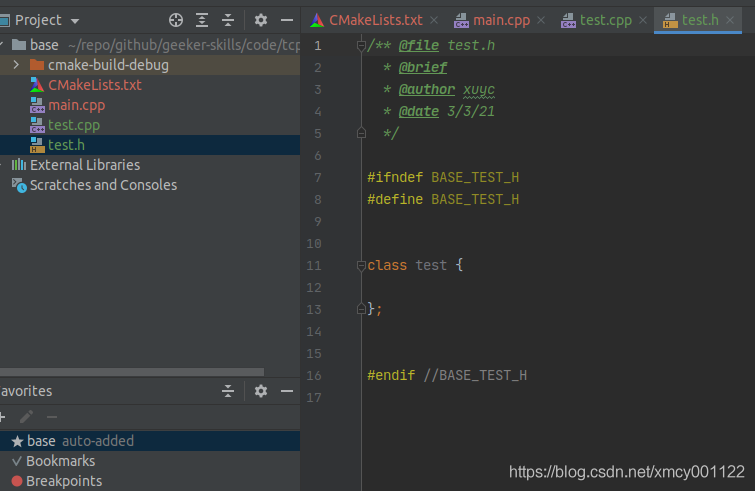Select main.cpp in the project tree
The image size is (755, 491).
coord(150,105)
